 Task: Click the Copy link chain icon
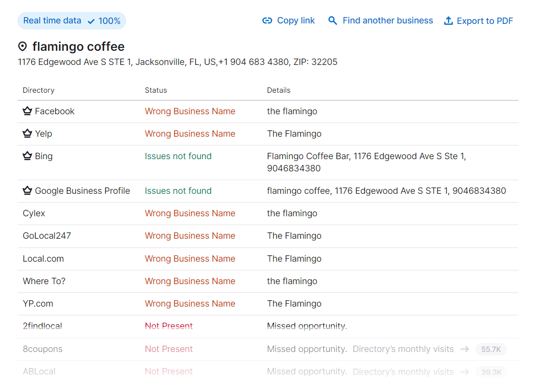[267, 21]
